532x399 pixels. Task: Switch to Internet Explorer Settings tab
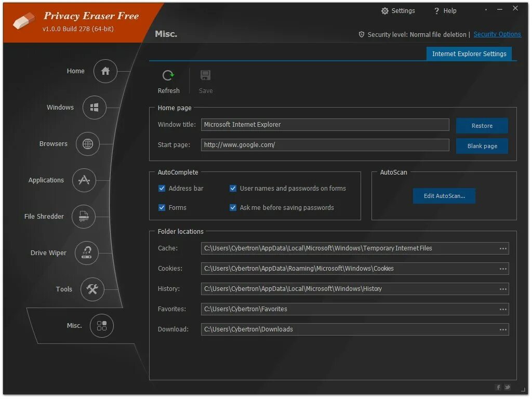(x=469, y=54)
